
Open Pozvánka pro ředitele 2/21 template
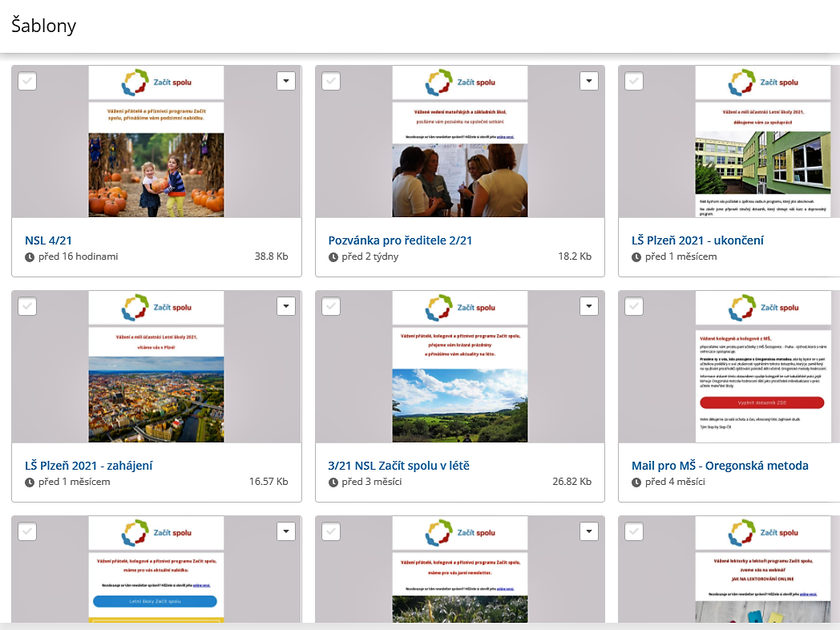click(x=400, y=240)
